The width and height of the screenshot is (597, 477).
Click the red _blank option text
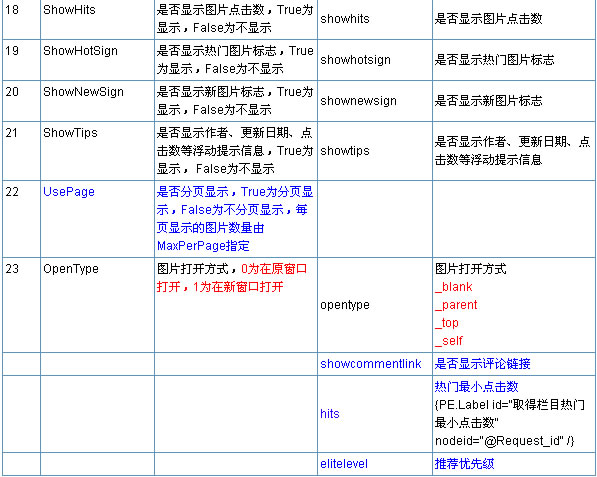tap(453, 287)
